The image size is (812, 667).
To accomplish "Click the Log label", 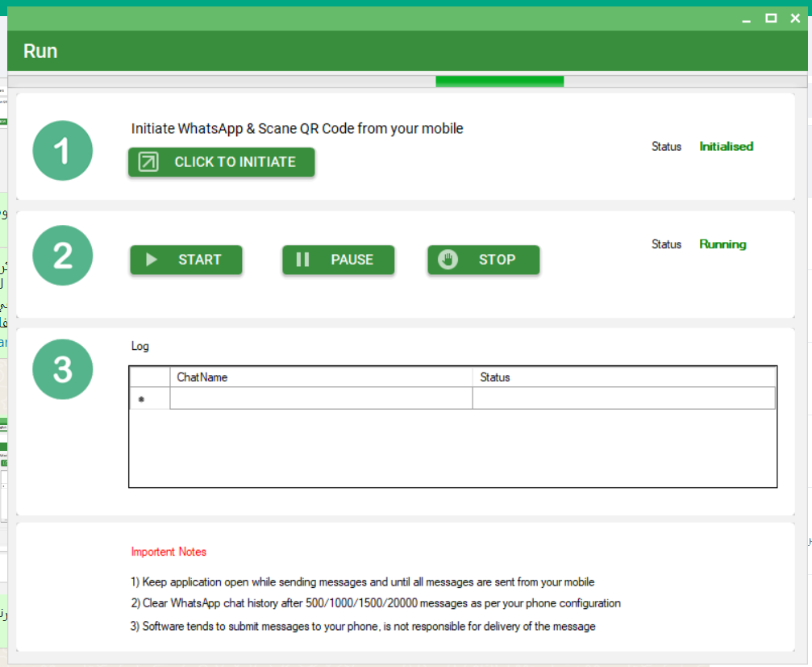I will click(x=139, y=346).
